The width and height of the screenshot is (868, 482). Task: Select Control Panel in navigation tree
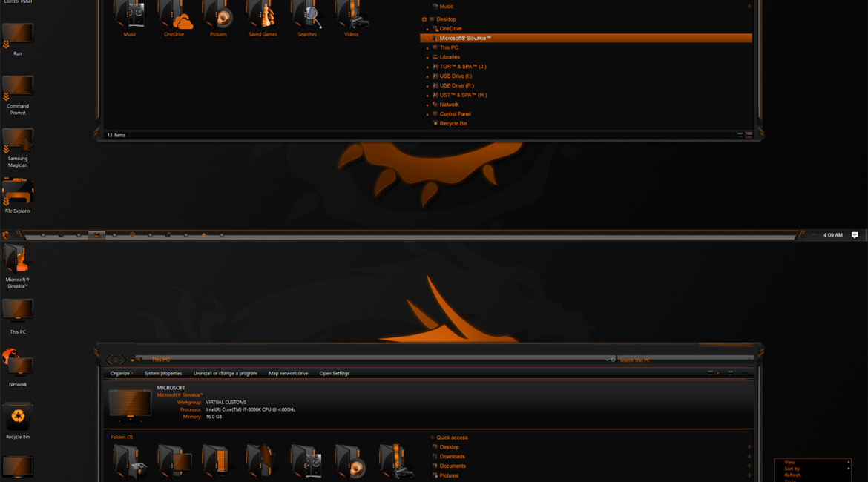click(x=455, y=114)
